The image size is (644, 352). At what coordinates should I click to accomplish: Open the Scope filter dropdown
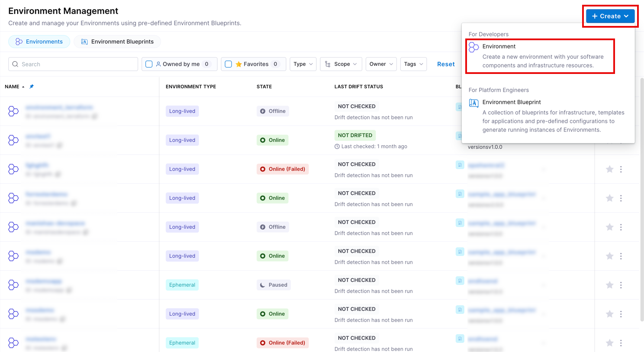click(341, 64)
